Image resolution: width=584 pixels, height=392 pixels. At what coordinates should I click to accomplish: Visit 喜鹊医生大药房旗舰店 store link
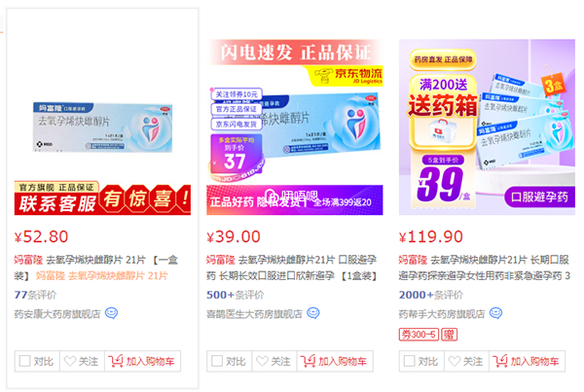click(254, 314)
